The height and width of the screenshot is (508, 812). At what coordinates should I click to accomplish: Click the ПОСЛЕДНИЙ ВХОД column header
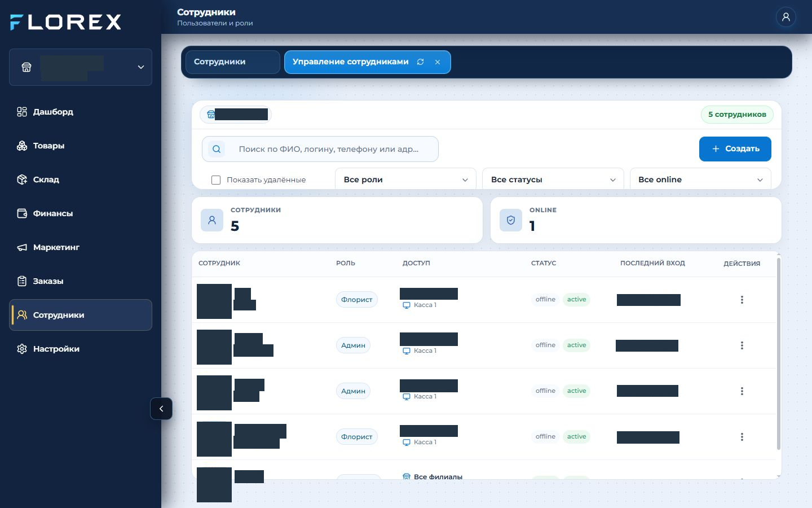652,263
